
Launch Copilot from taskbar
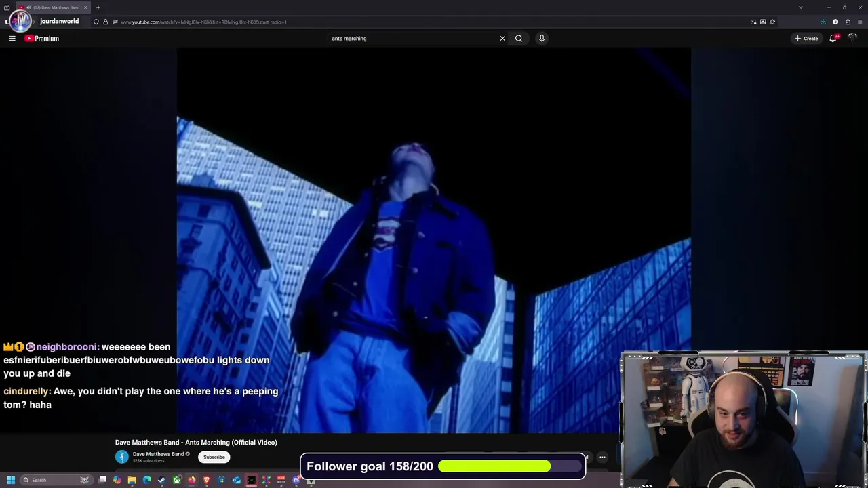(x=117, y=480)
